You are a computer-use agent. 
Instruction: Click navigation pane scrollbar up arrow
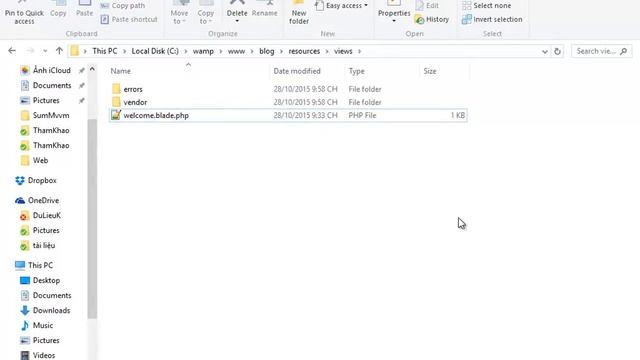92,69
